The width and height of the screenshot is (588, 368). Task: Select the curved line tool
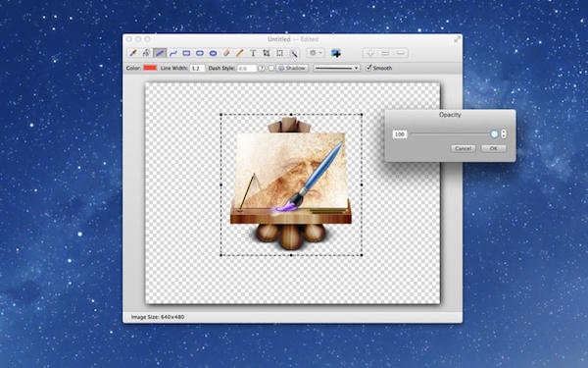pos(172,53)
